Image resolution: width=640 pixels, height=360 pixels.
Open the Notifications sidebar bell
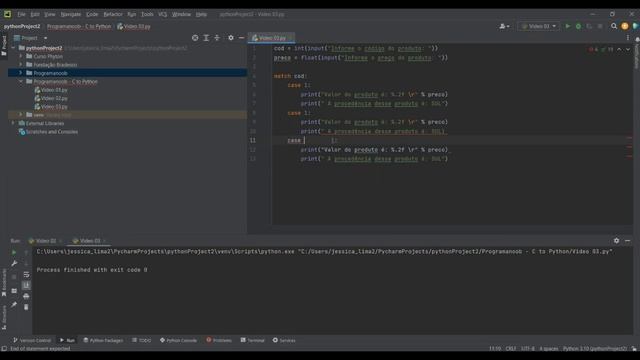tap(637, 40)
